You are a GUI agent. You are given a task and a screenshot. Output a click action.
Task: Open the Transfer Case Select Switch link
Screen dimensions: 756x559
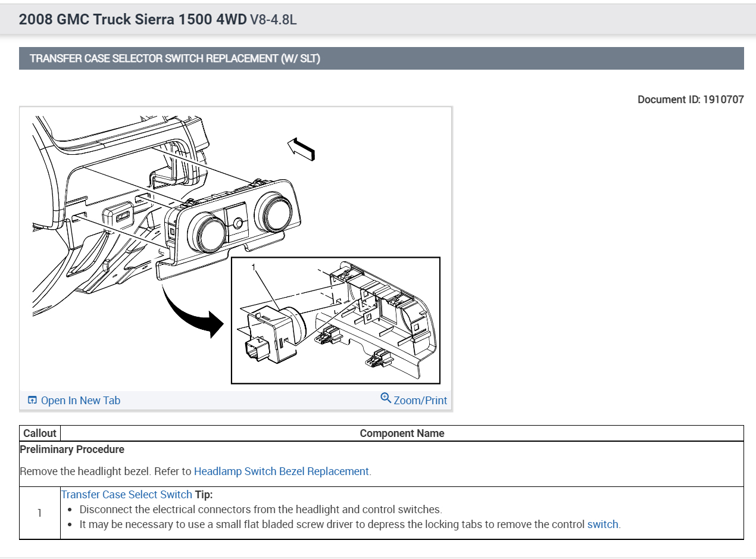coord(126,495)
